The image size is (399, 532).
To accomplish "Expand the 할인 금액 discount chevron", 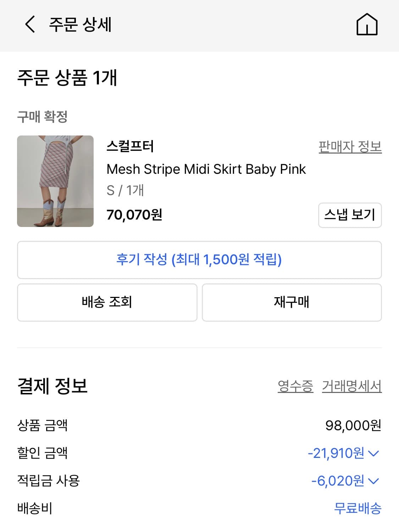I will (x=374, y=453).
